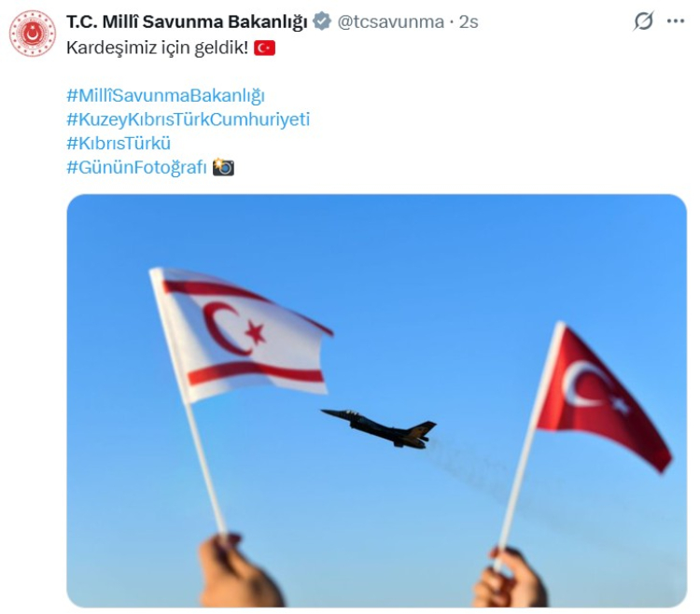Click the Turkish flag emoji after the tweet text
700x614 pixels.
[x=265, y=48]
